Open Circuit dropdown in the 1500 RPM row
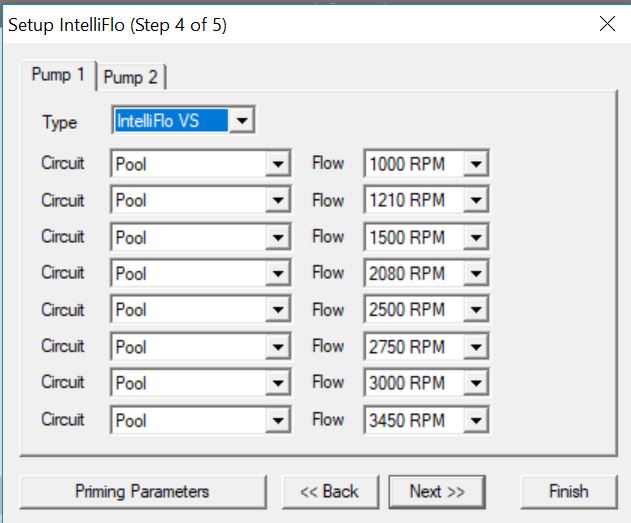The width and height of the screenshot is (631, 523). [200, 237]
